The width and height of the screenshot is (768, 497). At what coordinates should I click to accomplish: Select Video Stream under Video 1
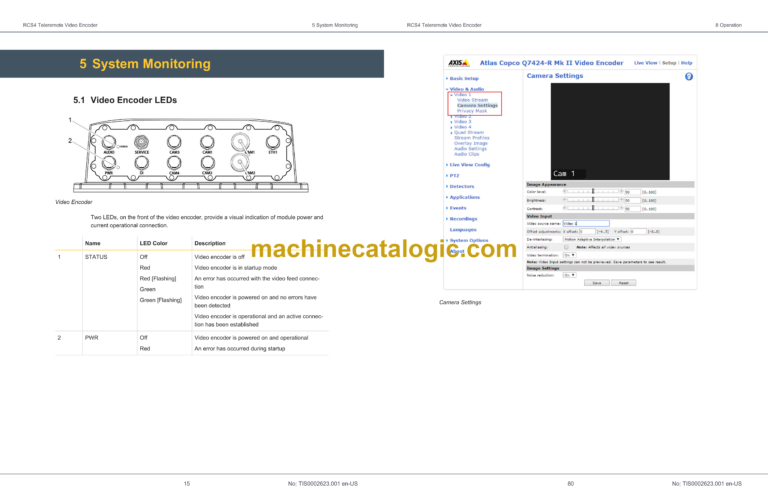[472, 100]
